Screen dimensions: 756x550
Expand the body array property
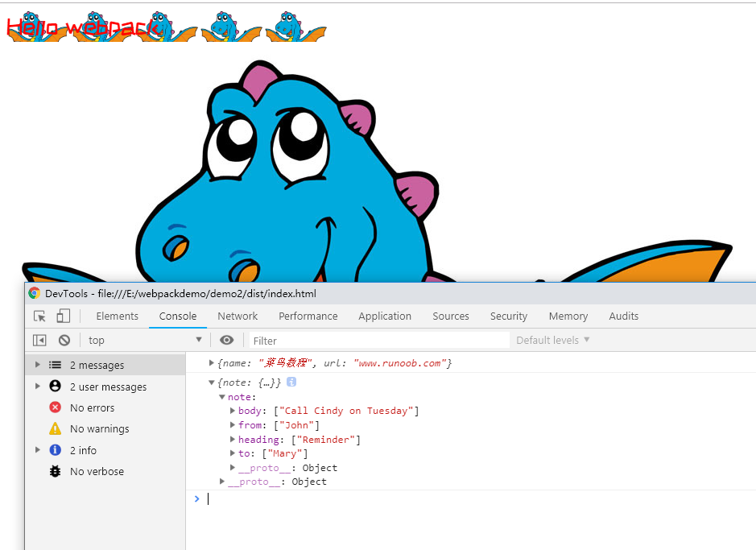click(233, 411)
